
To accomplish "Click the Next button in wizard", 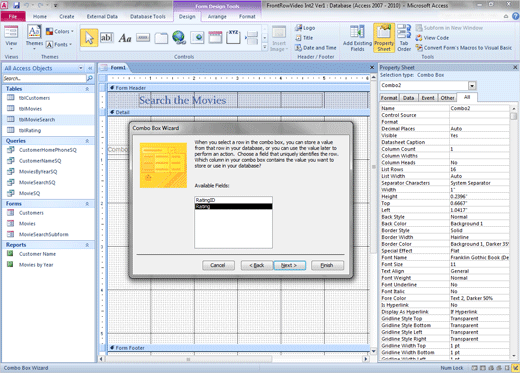I will (x=289, y=265).
